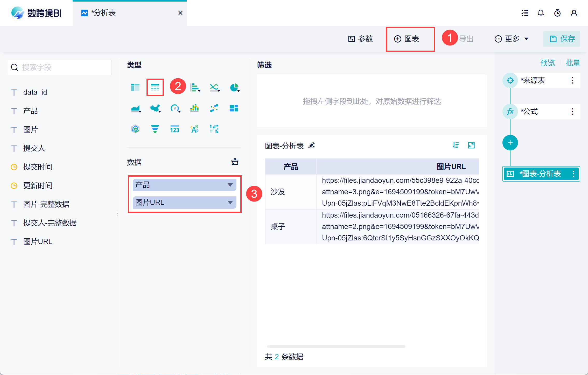The width and height of the screenshot is (588, 375).
Task: Select the map chart type icon
Action: [x=155, y=108]
